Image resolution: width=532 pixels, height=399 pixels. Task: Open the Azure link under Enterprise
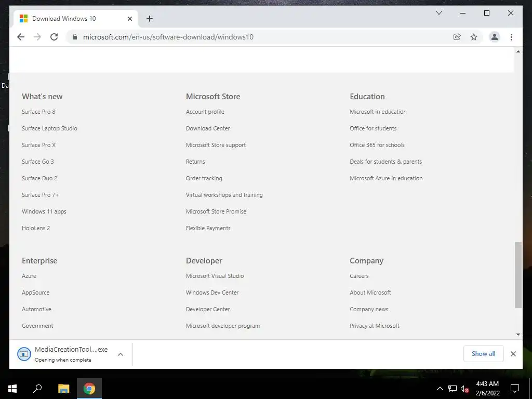29,276
